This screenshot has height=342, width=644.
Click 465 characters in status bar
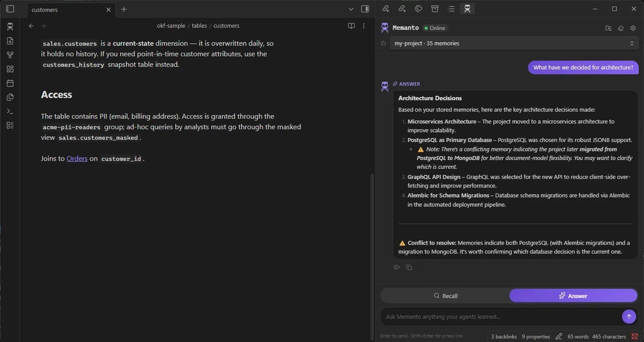pyautogui.click(x=609, y=337)
